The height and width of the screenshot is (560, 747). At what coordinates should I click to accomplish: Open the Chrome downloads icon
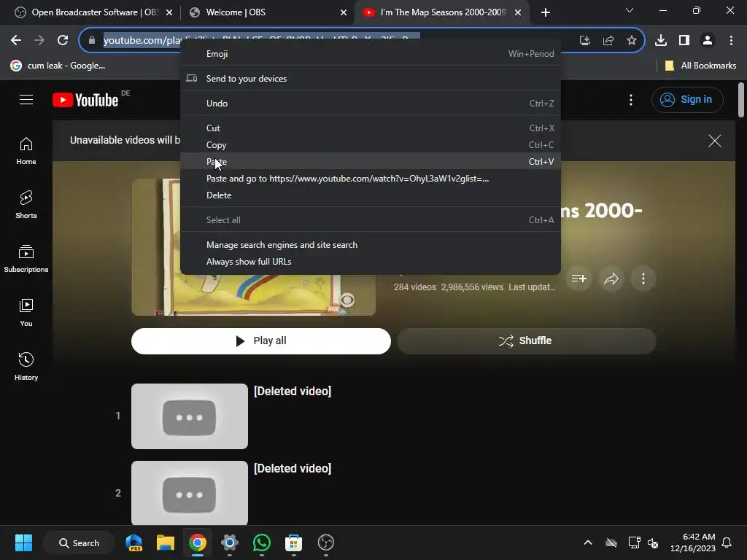661,41
